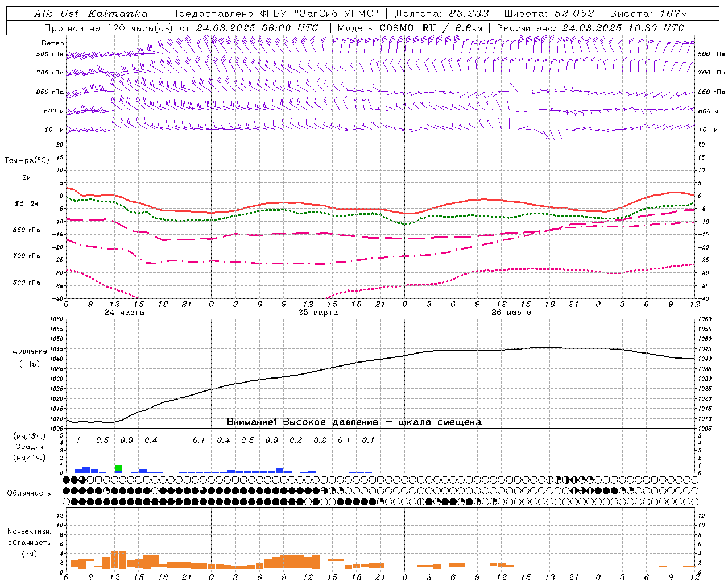The image size is (728, 582).
Task: Select the elevation text Высота: 167м
Action: tap(648, 14)
